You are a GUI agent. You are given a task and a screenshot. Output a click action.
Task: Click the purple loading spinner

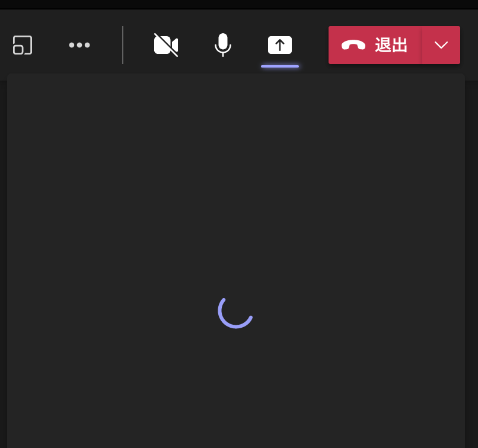coord(235,313)
